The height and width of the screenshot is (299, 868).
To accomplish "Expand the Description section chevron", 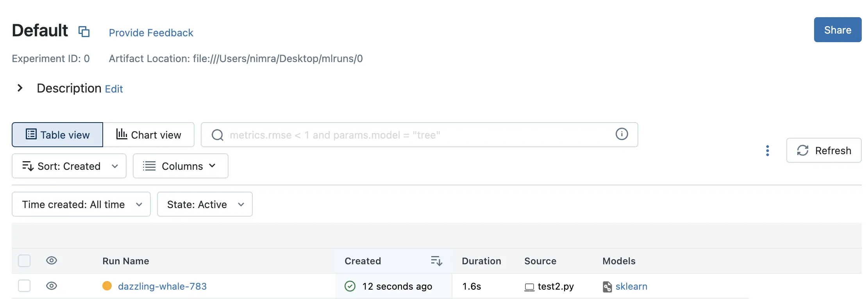I will (x=20, y=88).
